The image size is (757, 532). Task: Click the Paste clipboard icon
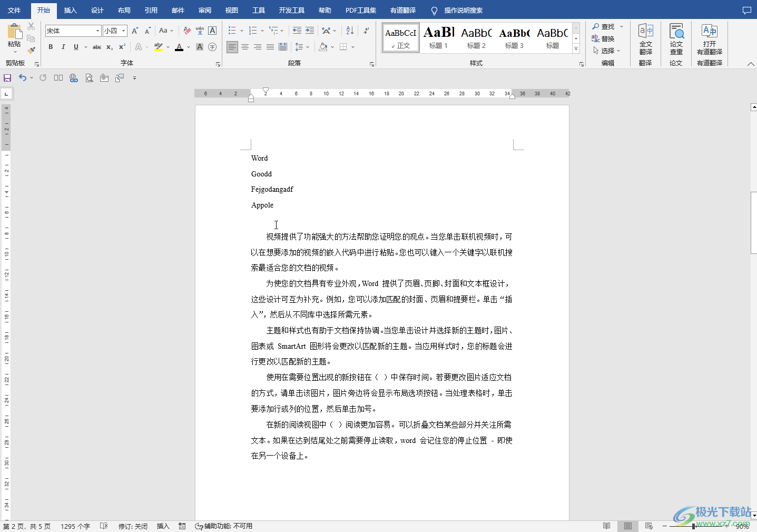pos(14,31)
